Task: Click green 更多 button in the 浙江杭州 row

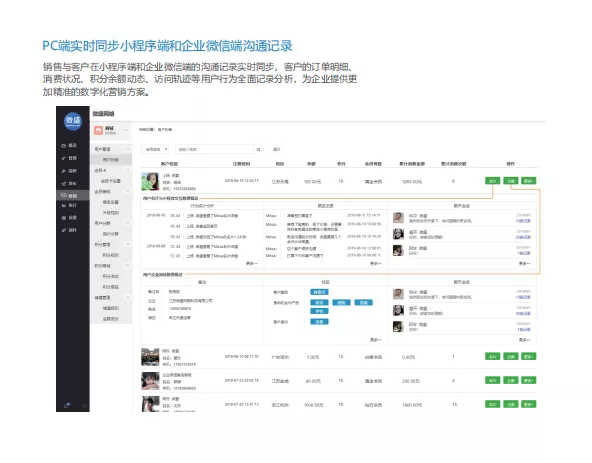Action: [x=528, y=404]
